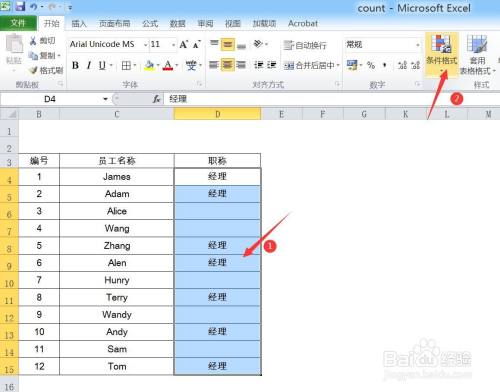The height and width of the screenshot is (392, 500).
Task: Align text left
Action: click(x=214, y=65)
